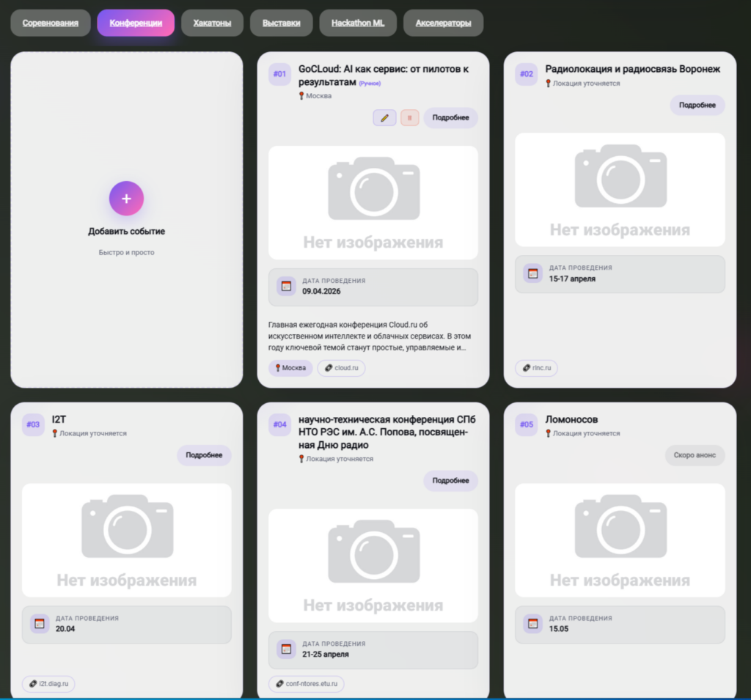Click the GoCloud description text about Cloud.ru
751x700 pixels.
[370, 336]
